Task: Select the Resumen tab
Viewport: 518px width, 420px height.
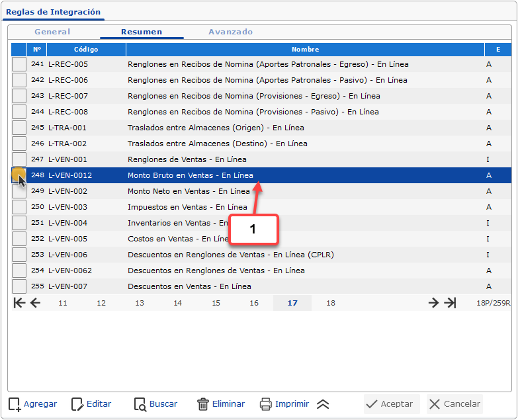Action: coord(142,32)
